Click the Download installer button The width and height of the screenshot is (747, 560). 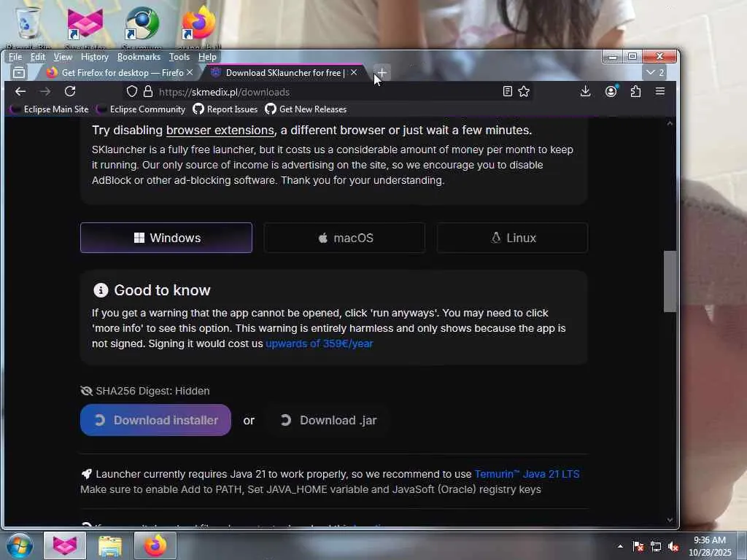156,420
